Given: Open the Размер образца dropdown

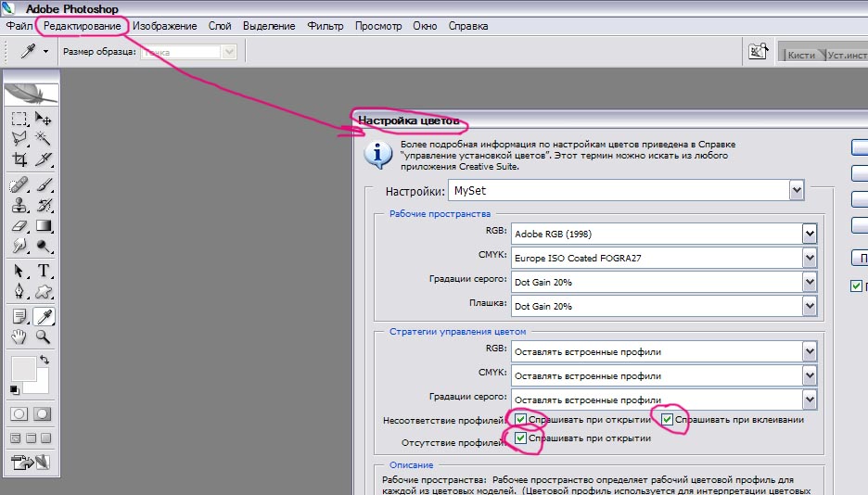Looking at the screenshot, I should [x=229, y=52].
